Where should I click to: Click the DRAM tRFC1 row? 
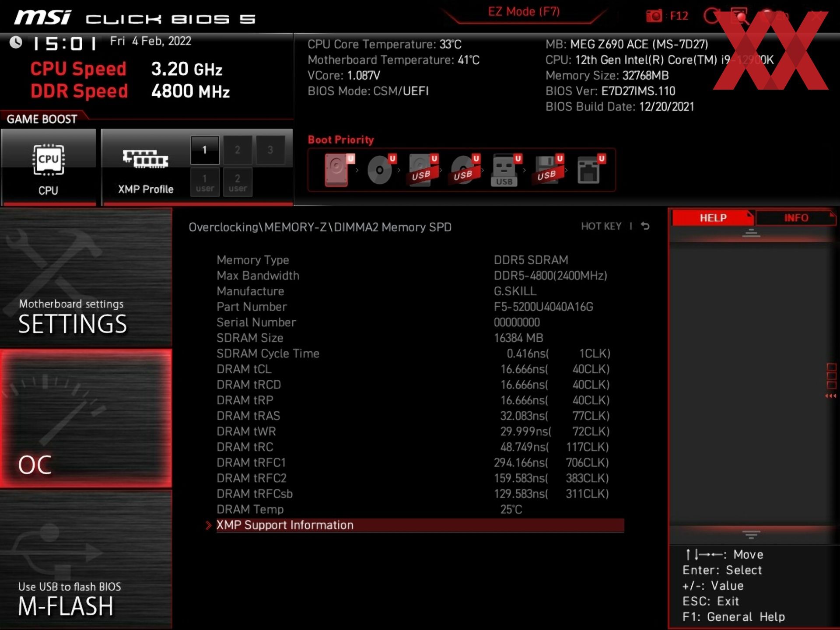click(420, 462)
